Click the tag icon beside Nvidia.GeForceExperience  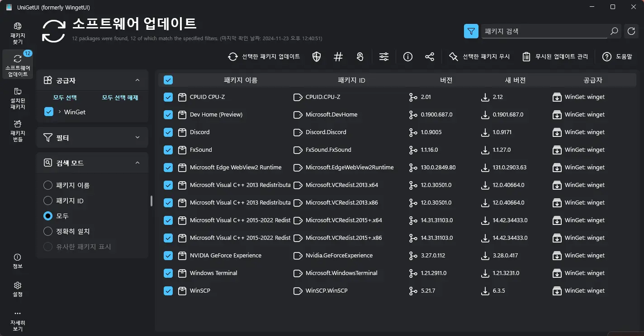click(298, 256)
